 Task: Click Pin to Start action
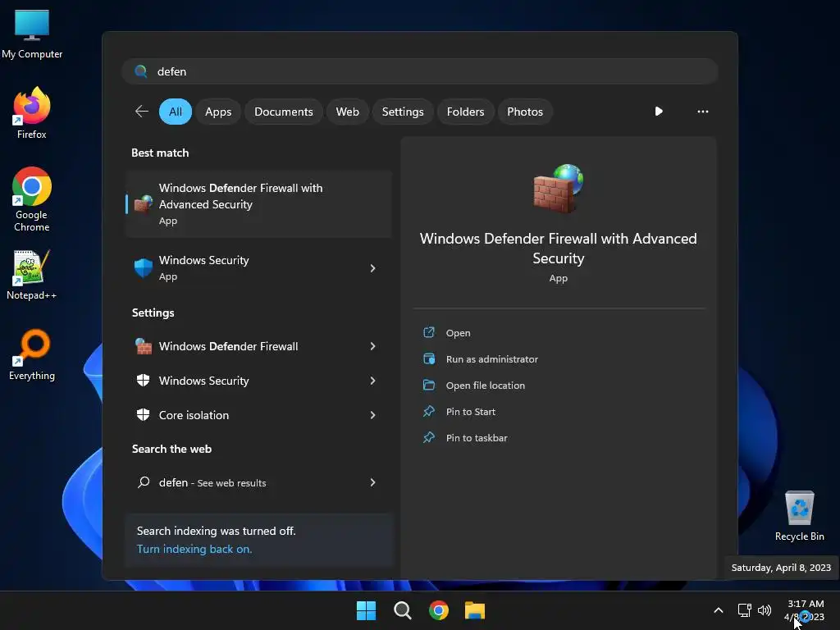(470, 412)
